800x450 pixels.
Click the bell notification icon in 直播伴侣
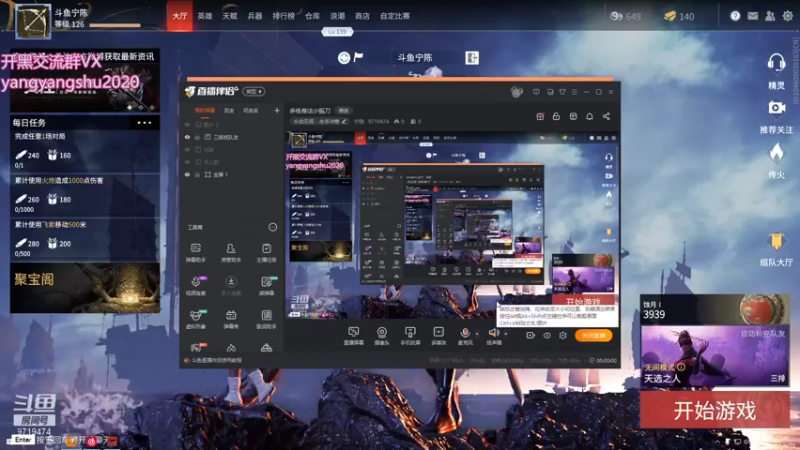[589, 116]
